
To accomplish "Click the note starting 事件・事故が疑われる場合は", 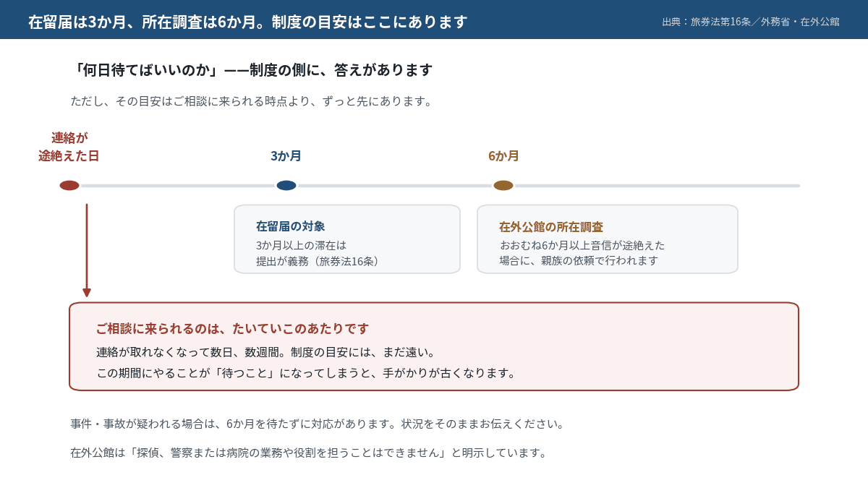I will 318,424.
